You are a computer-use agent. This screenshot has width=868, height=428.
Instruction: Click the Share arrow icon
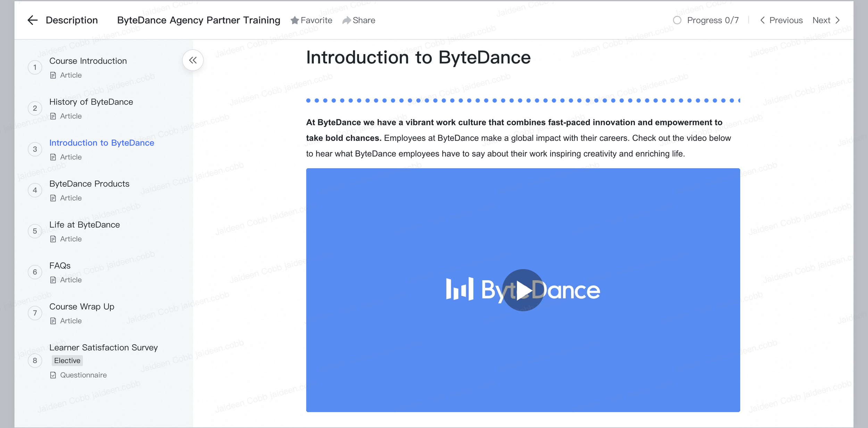(346, 20)
